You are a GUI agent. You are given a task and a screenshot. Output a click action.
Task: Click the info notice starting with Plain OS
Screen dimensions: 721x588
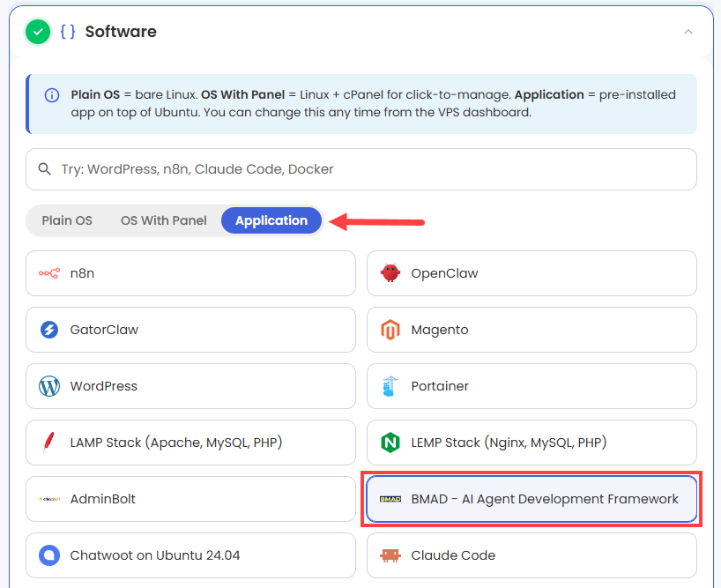coord(361,104)
